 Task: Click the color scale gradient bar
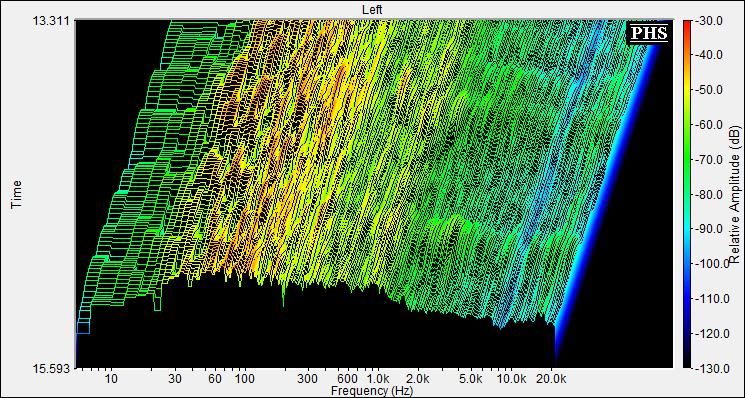(x=688, y=194)
